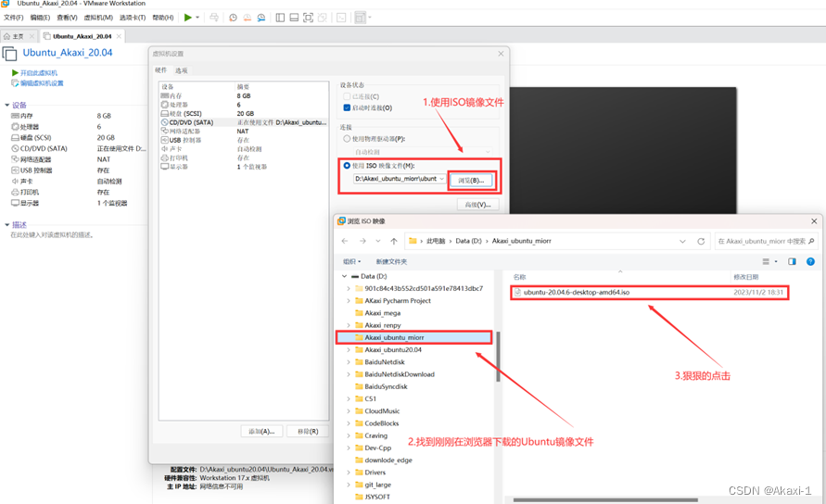Click the send Ctrl+Alt+Del toolbar icon
The height and width of the screenshot is (504, 826).
[214, 18]
